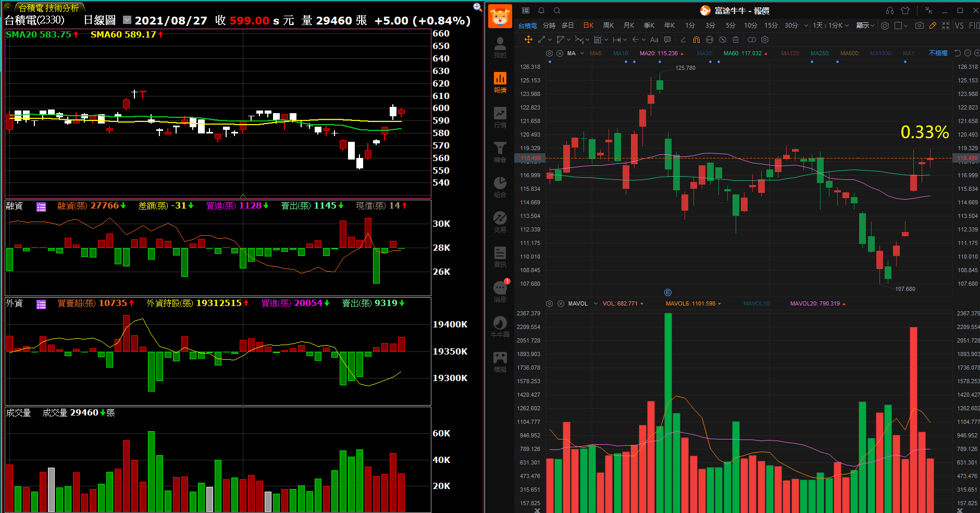980x513 pixels.
Task: Click the notification bell in Futu title bar
Action: [x=541, y=10]
